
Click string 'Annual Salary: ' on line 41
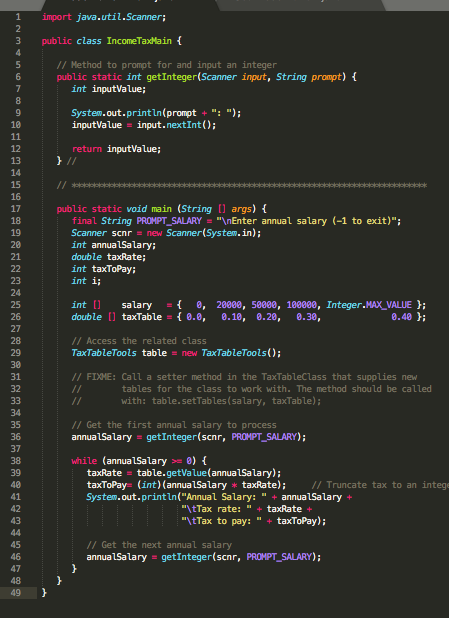click(x=224, y=497)
